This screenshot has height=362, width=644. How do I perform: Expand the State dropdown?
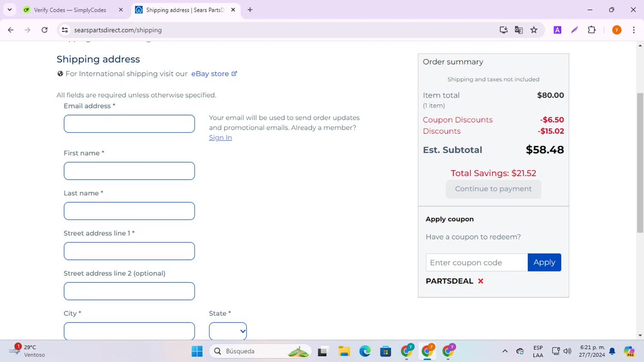tap(228, 331)
